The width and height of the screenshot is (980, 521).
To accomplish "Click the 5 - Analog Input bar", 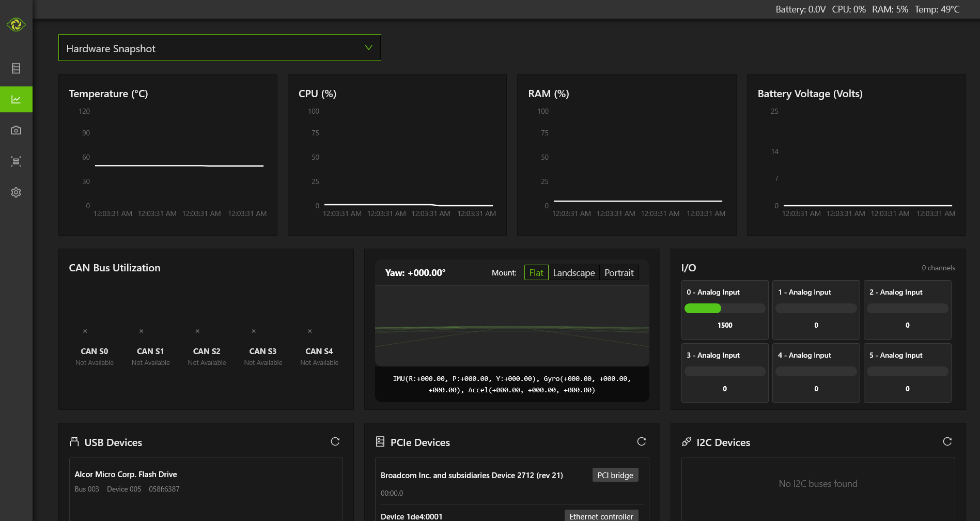I will click(908, 372).
